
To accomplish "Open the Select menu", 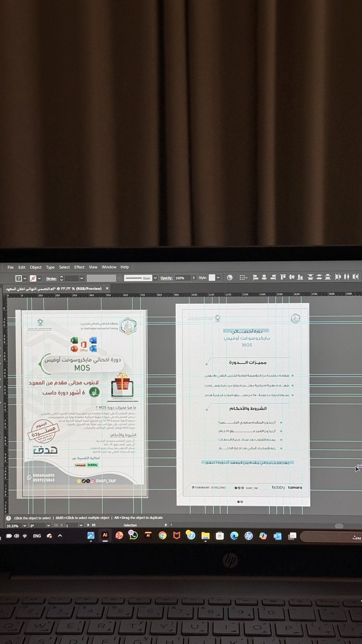I will (64, 267).
